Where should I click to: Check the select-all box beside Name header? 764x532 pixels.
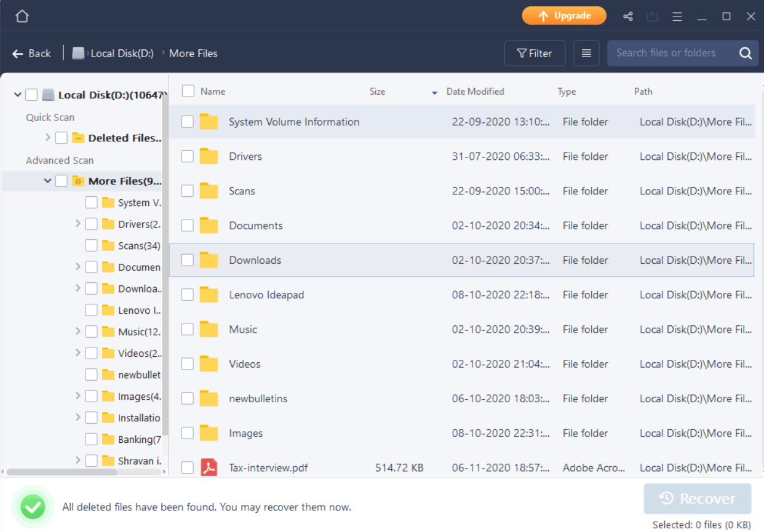tap(188, 91)
